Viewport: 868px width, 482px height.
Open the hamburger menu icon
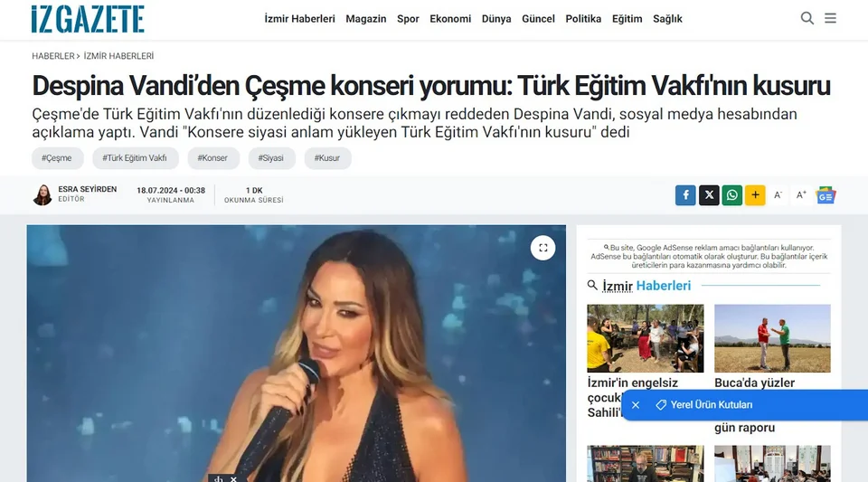[830, 18]
